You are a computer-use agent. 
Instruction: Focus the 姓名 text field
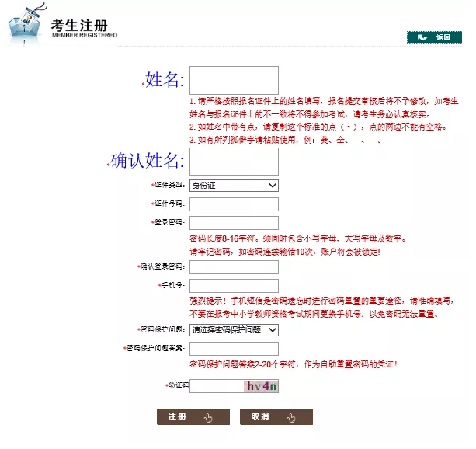pos(234,80)
